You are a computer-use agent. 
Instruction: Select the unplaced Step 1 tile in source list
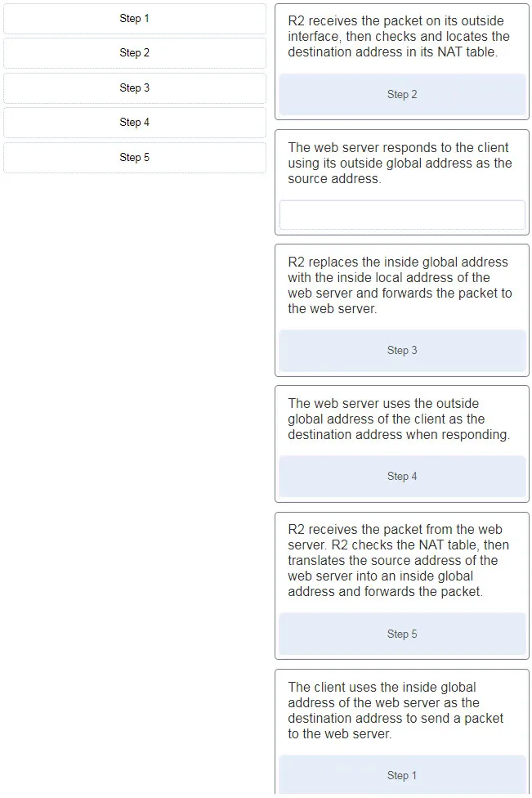click(134, 19)
